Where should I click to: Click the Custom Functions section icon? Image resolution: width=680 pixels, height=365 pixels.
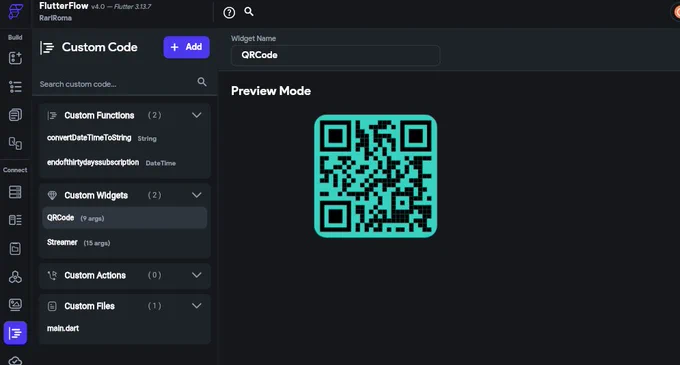(x=52, y=115)
